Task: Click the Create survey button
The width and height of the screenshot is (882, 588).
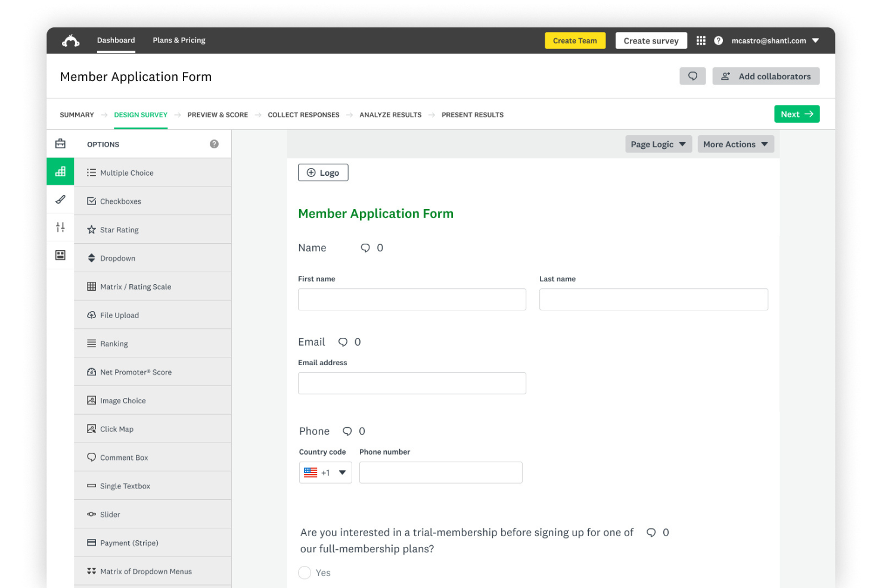Action: tap(651, 41)
